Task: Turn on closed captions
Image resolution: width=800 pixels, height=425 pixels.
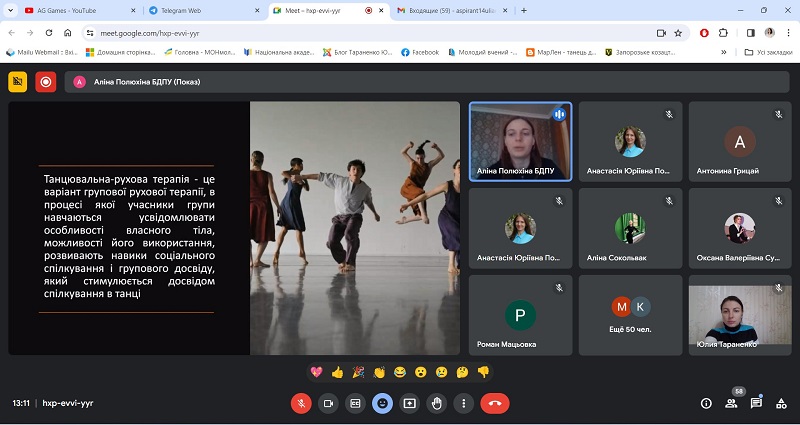Action: click(x=355, y=404)
